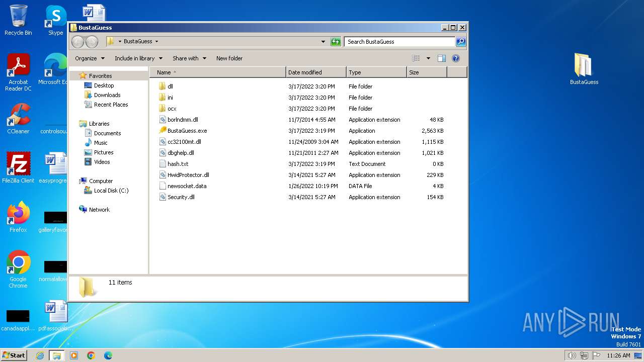Click the New folder button
This screenshot has width=644, height=362.
tap(229, 58)
